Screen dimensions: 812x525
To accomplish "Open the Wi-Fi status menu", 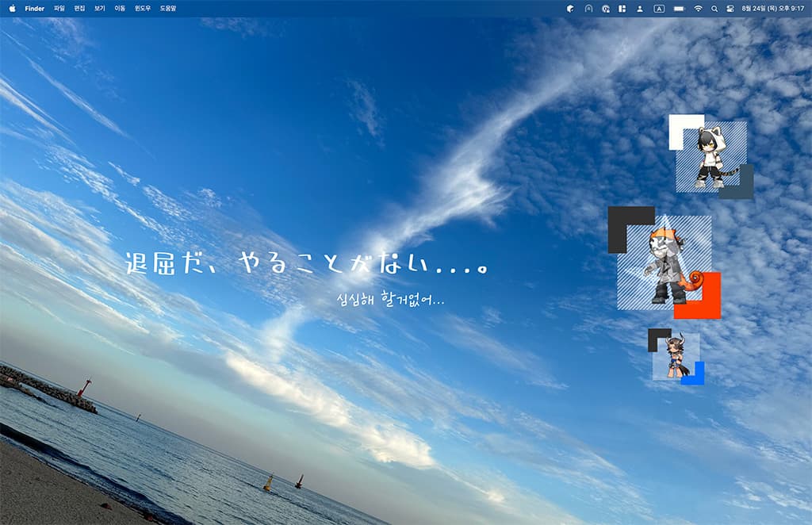I will 698,8.
